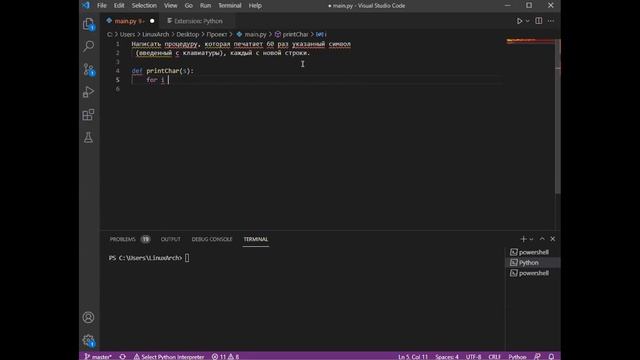Click Проект folder in the breadcrumb
Screen dimensions: 640x360
click(216, 34)
